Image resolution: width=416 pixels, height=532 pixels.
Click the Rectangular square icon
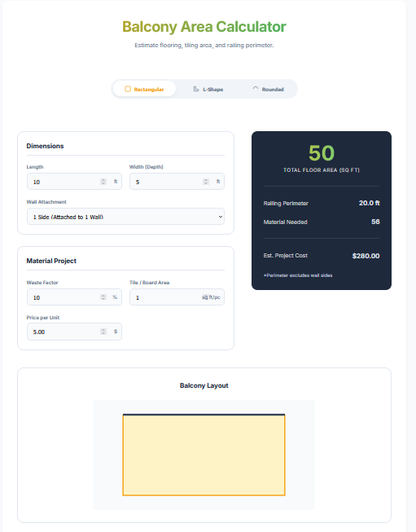coord(128,89)
